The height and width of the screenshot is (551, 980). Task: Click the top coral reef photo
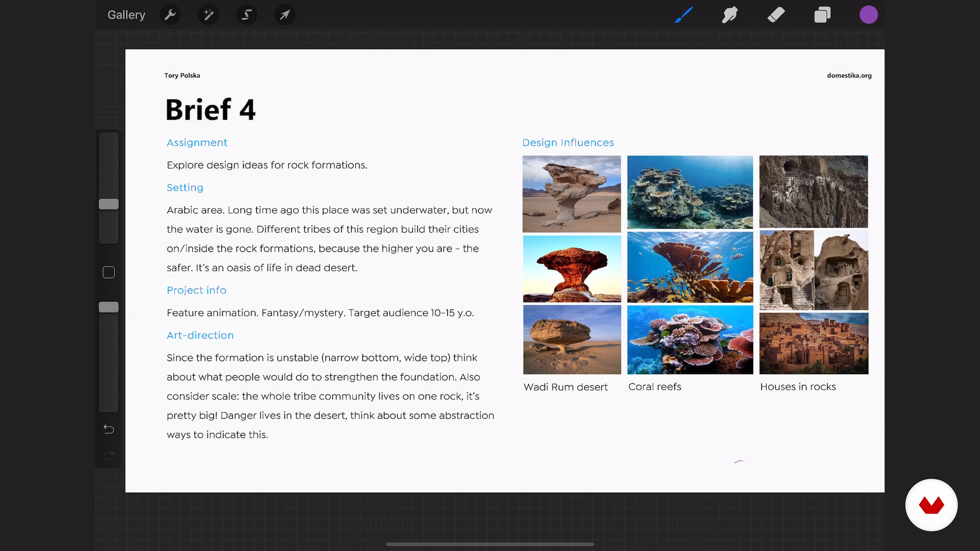pyautogui.click(x=690, y=192)
